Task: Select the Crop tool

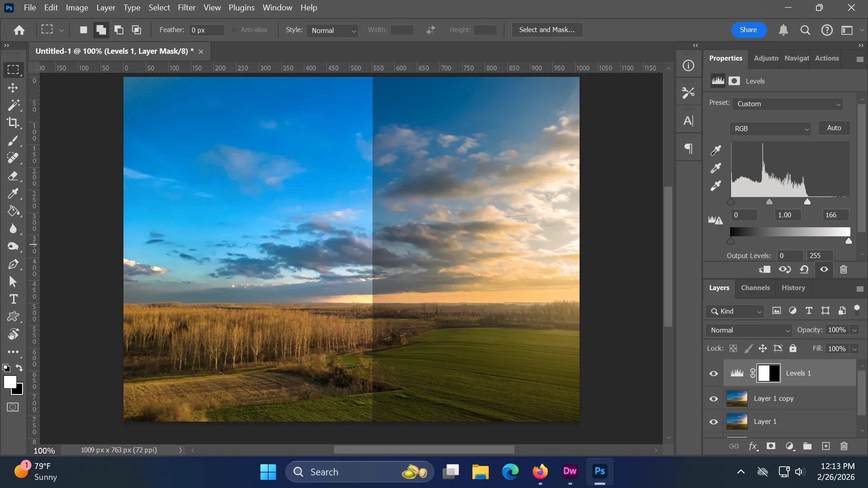Action: click(x=13, y=123)
